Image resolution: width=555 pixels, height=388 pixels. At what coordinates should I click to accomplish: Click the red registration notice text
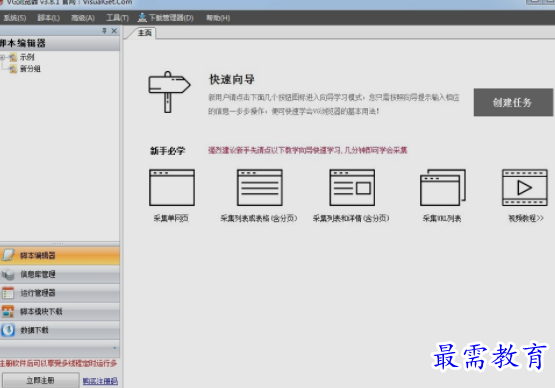(58, 363)
